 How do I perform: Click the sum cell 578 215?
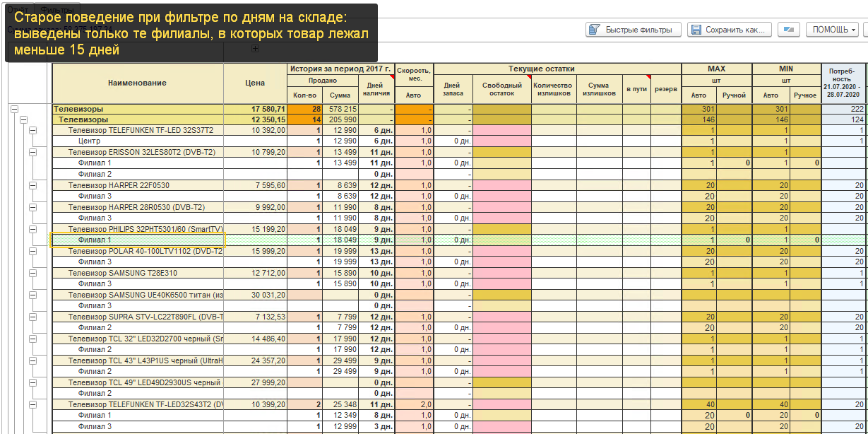click(x=340, y=110)
